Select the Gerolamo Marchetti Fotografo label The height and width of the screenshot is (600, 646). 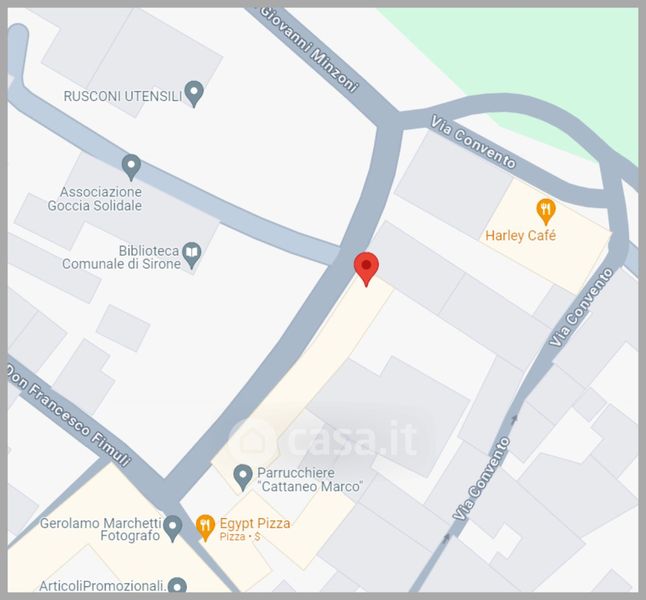tap(100, 530)
